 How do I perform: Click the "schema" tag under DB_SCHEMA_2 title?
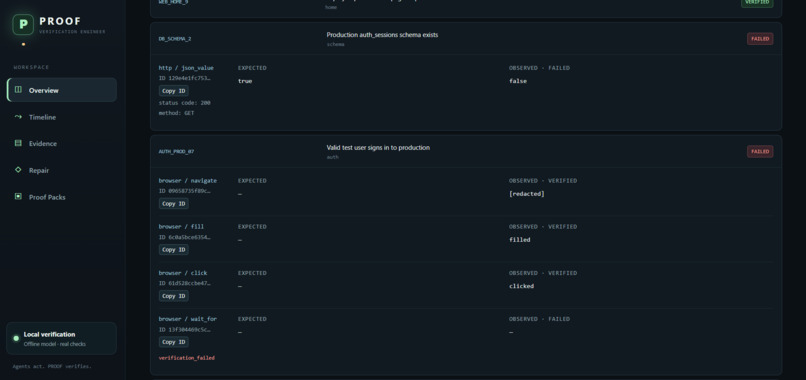pyautogui.click(x=336, y=44)
